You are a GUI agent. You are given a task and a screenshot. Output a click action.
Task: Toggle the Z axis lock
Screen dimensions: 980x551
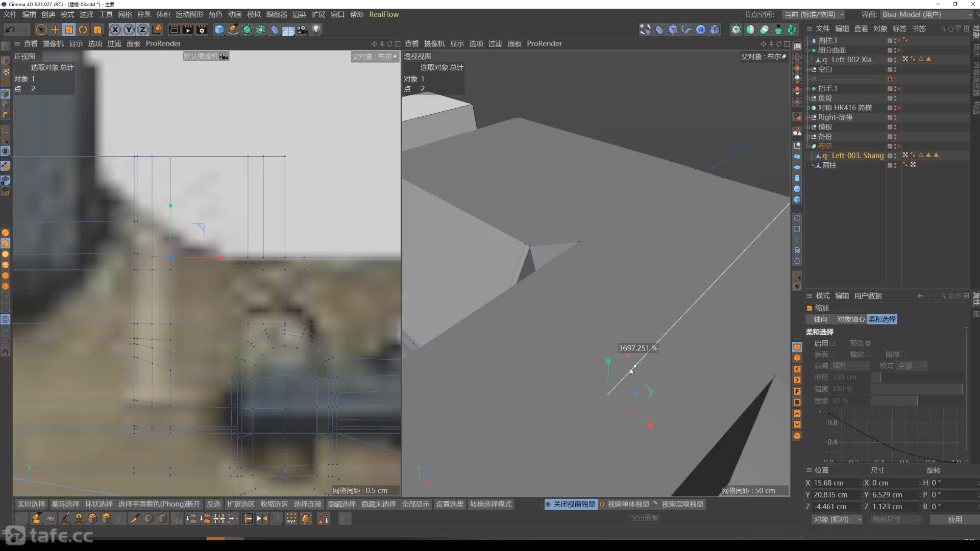(143, 30)
